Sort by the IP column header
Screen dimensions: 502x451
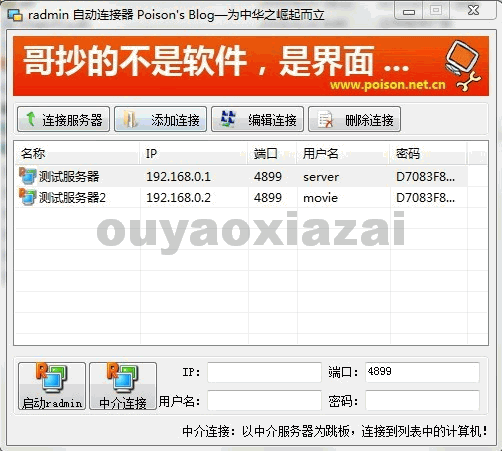(x=194, y=153)
